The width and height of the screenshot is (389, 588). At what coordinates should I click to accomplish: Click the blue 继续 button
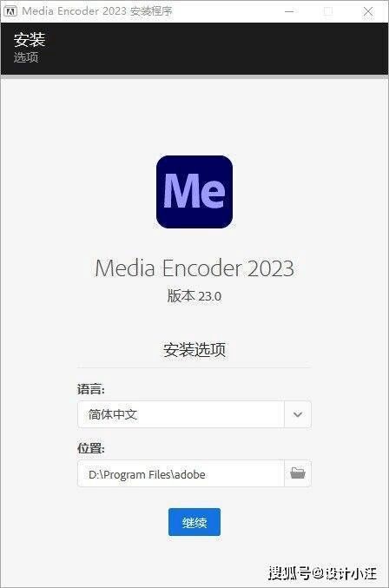[x=194, y=522]
